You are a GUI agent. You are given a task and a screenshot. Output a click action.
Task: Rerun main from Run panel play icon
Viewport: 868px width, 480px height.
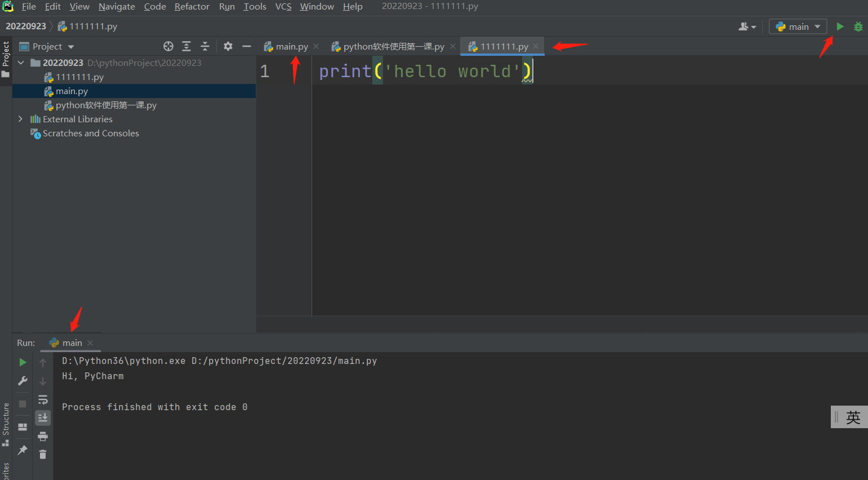point(23,362)
